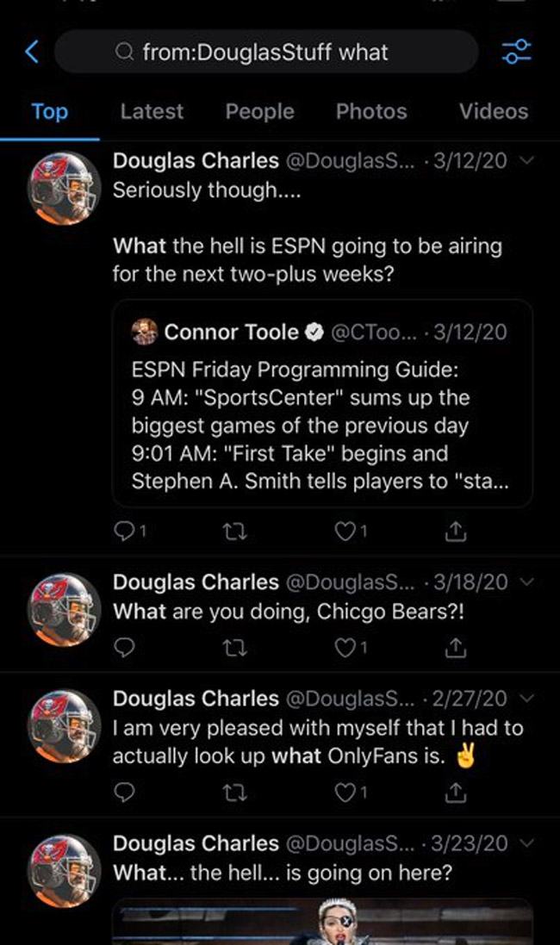The image size is (560, 945).
Task: Share the OnlyFans tweet
Action: (455, 792)
